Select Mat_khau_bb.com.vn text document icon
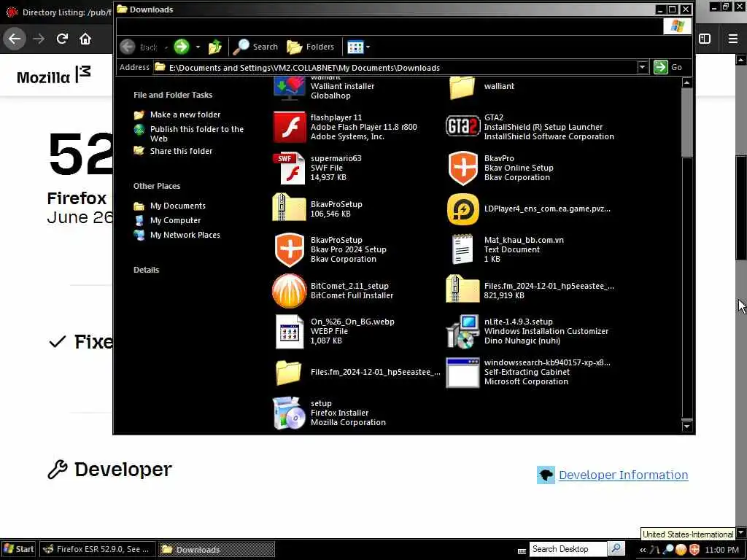Image resolution: width=747 pixels, height=560 pixels. tap(462, 249)
